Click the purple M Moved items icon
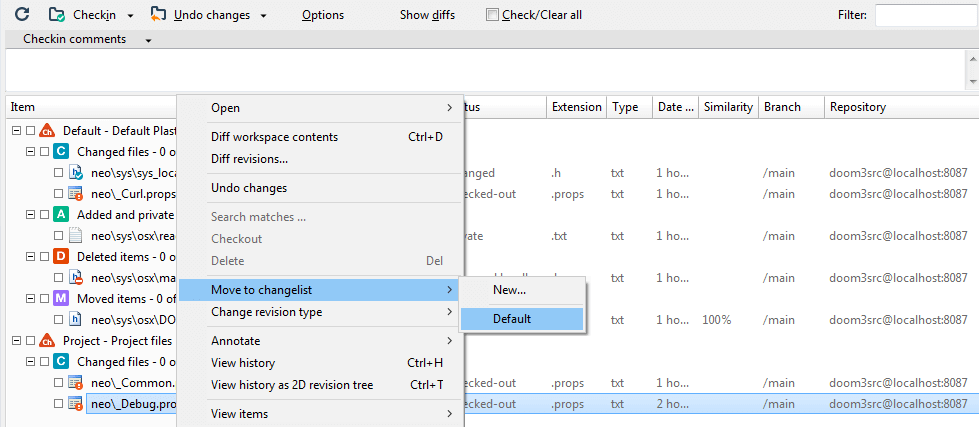Screen dimensions: 979x427 click(61, 298)
